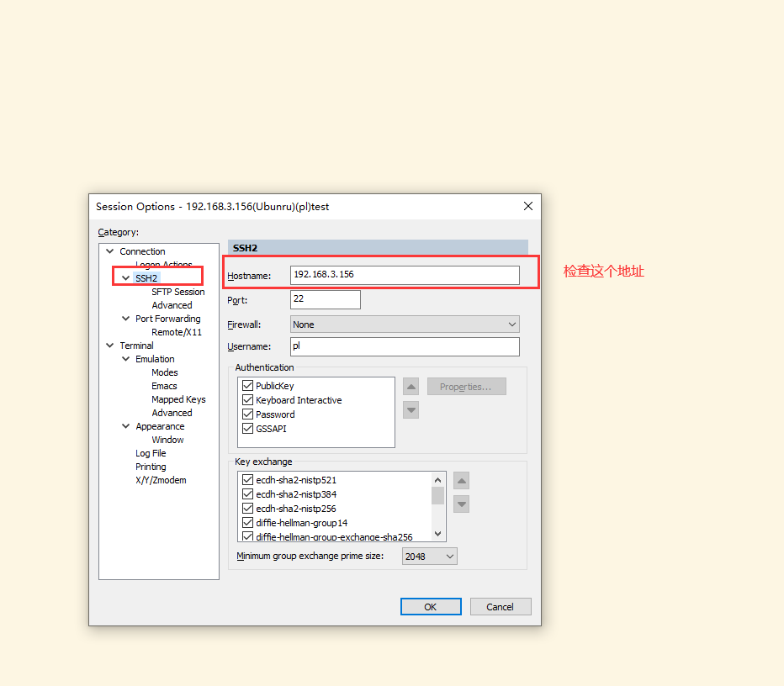This screenshot has height=686, width=784.
Task: Uncheck diffie-hellman-group-exchange-sha256 checkbox
Action: [247, 536]
